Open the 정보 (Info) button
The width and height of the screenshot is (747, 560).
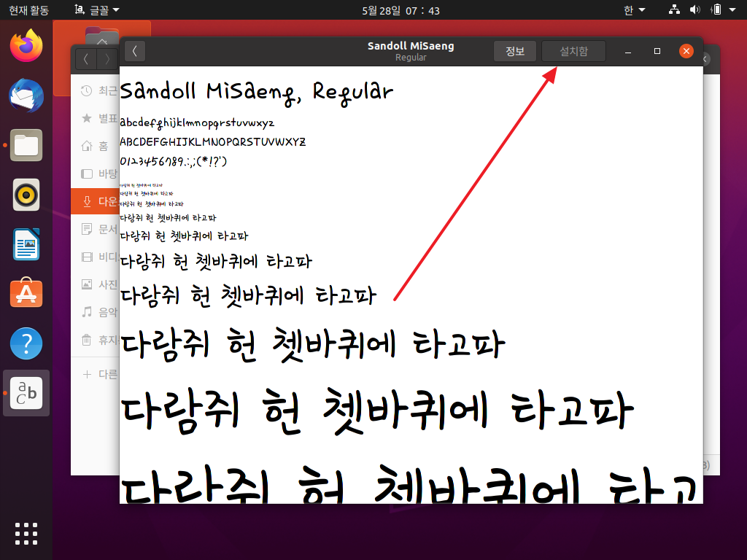(514, 51)
